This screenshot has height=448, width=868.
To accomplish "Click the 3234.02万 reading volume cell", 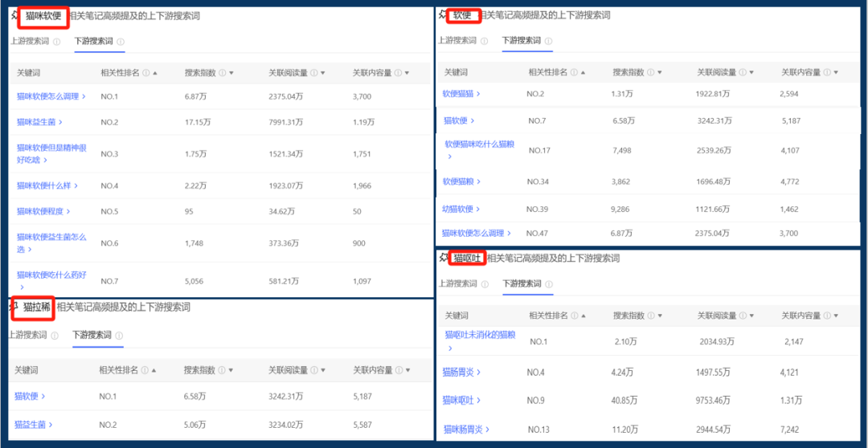I will 285,425.
